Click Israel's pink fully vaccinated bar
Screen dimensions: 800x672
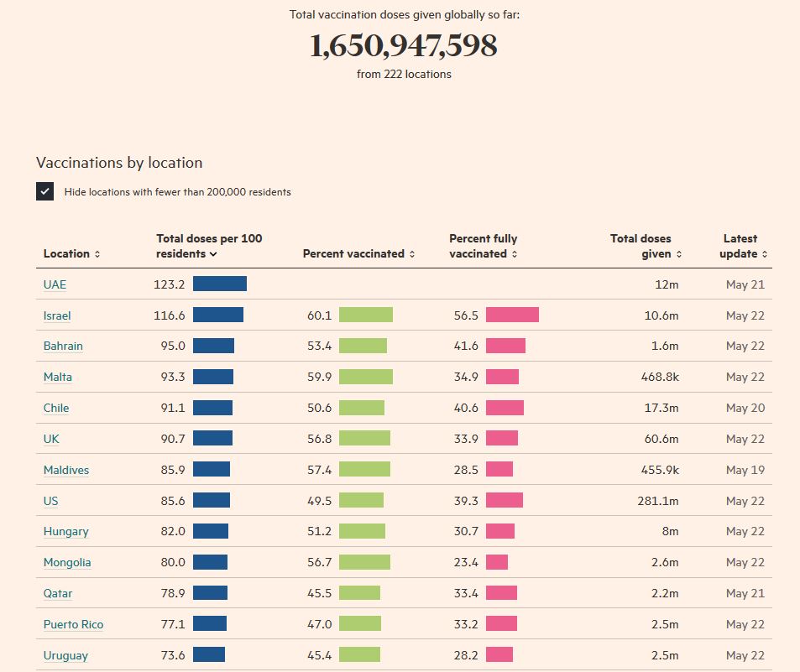pos(512,315)
